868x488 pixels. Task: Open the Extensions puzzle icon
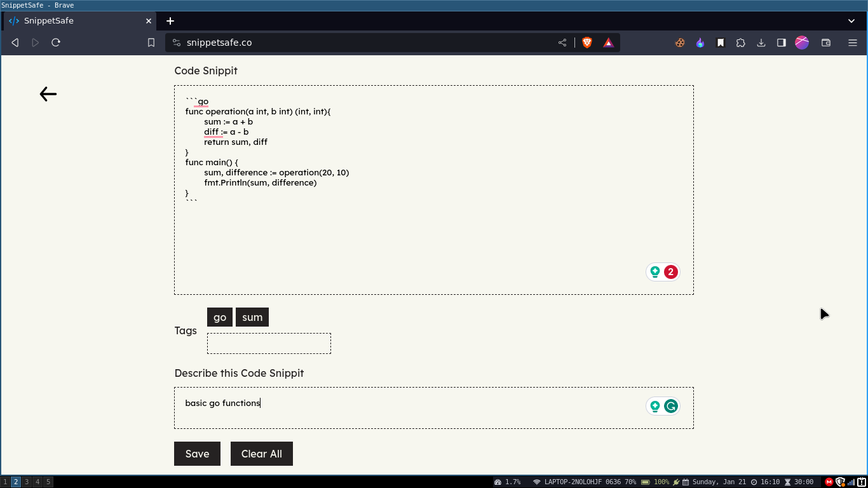coord(741,43)
